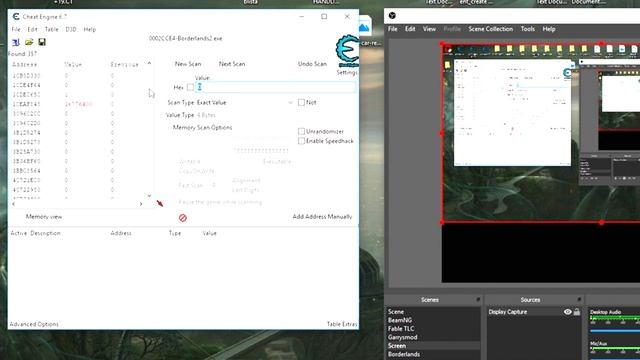Click the red-highlighted value in results list

[79, 104]
